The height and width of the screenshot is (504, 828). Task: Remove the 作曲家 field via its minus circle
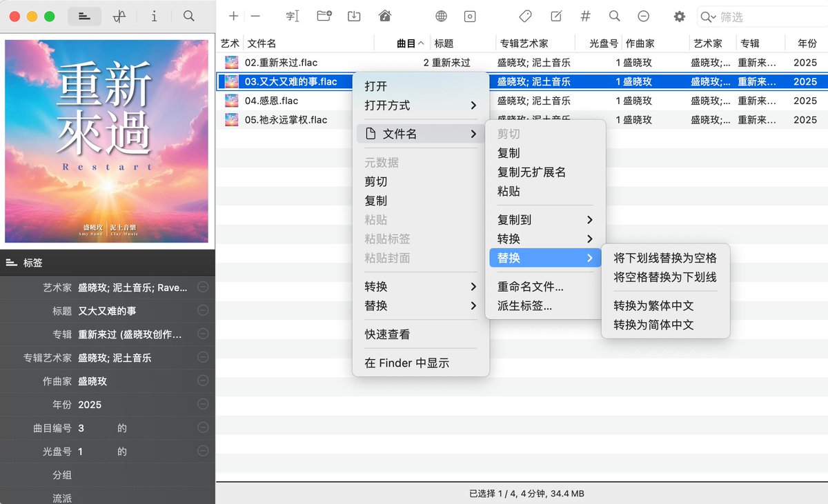point(203,381)
